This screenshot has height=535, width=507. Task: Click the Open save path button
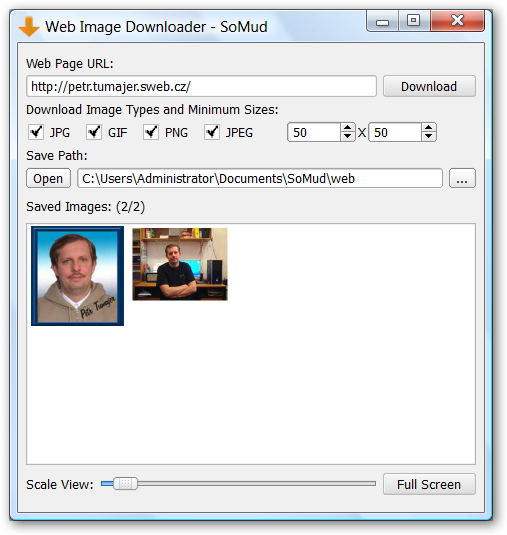(48, 178)
